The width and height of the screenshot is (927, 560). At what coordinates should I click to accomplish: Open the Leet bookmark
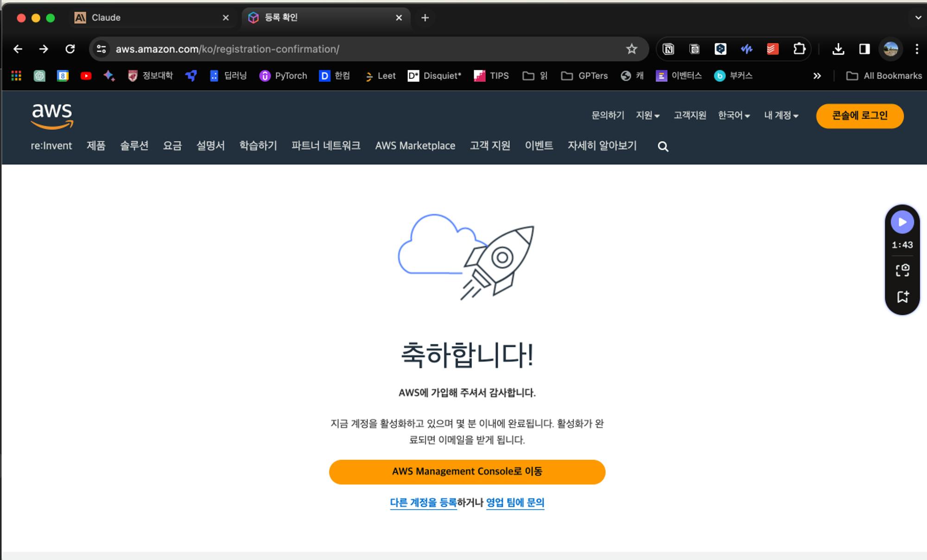pyautogui.click(x=381, y=76)
